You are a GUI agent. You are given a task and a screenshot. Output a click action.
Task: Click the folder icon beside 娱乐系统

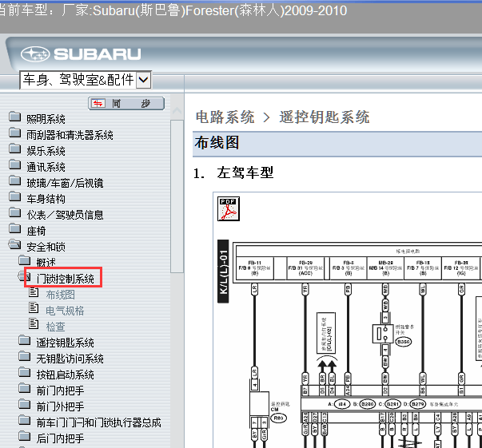14,149
